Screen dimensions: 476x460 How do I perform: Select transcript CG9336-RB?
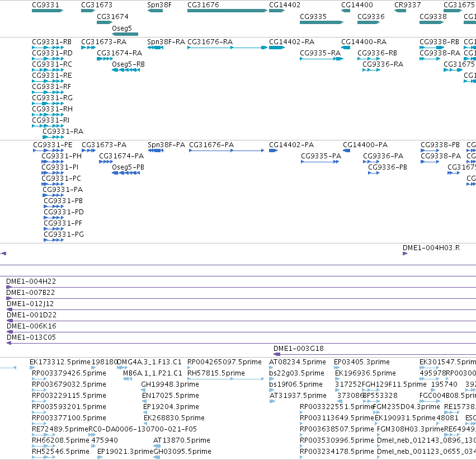[369, 59]
